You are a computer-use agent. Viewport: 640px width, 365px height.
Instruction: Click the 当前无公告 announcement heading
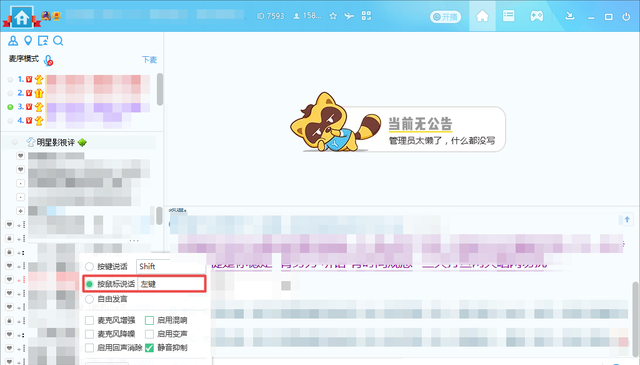coord(420,123)
